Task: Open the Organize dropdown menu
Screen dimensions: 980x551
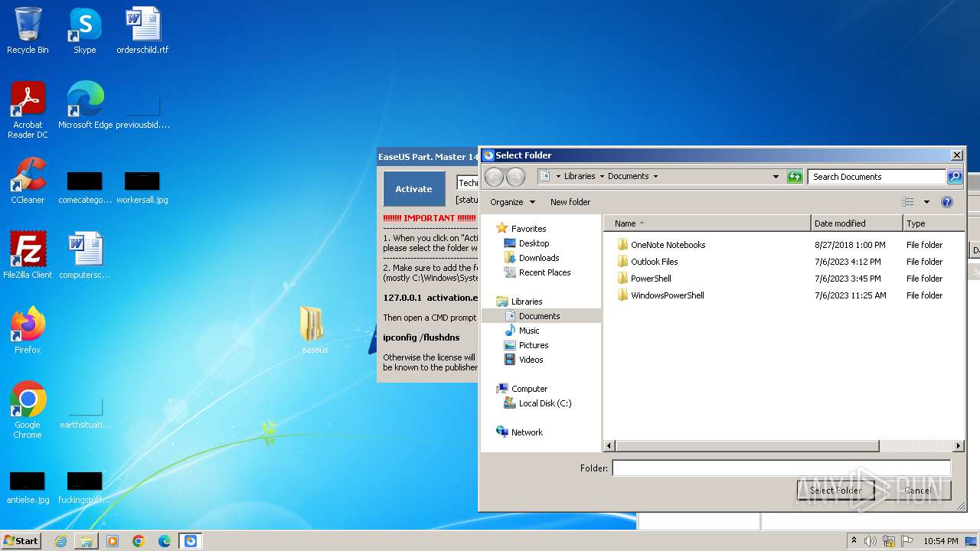Action: pos(512,202)
